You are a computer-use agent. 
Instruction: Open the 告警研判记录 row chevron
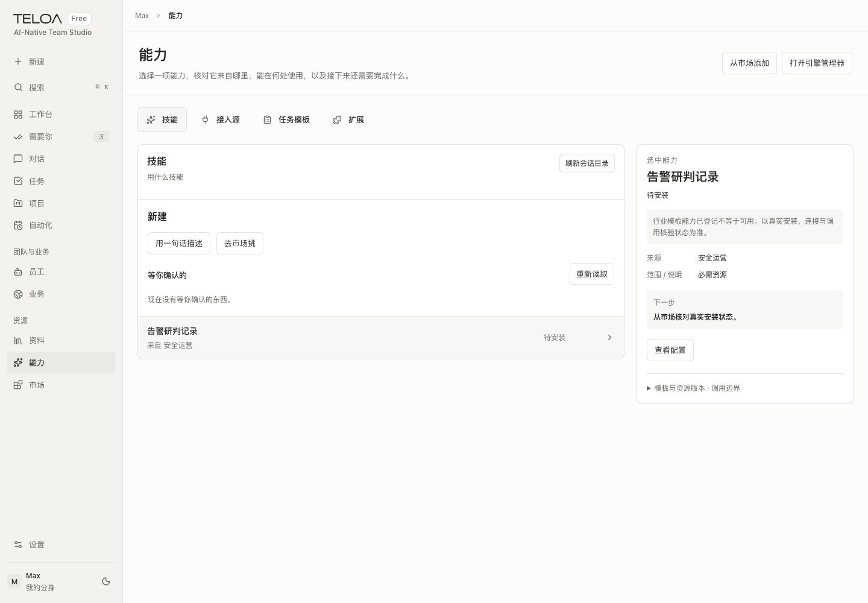pyautogui.click(x=609, y=338)
